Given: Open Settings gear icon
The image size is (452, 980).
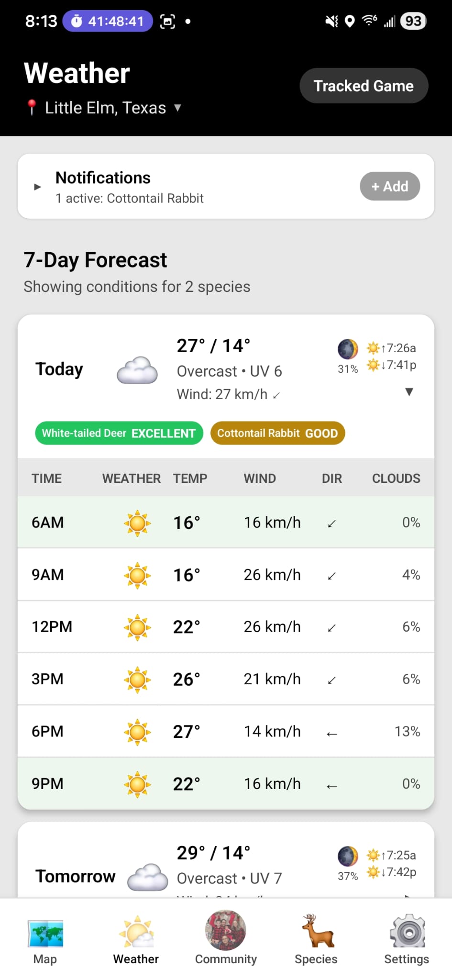Looking at the screenshot, I should (x=407, y=931).
